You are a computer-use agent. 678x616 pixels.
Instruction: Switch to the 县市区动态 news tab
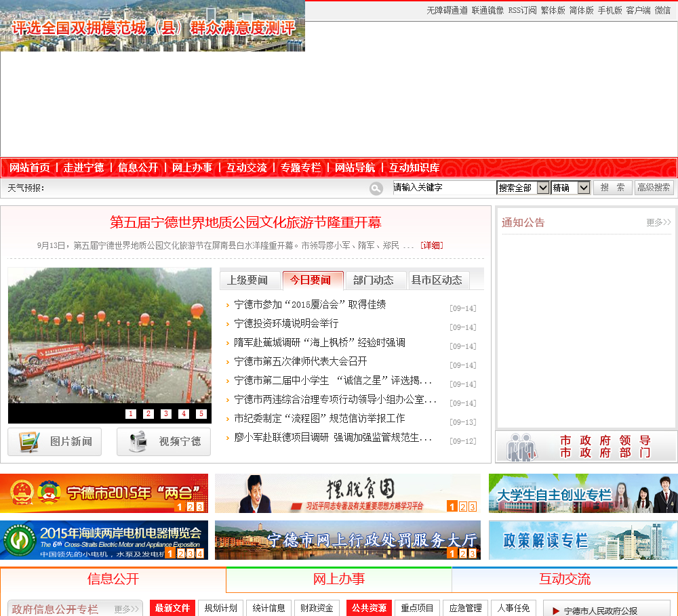439,281
